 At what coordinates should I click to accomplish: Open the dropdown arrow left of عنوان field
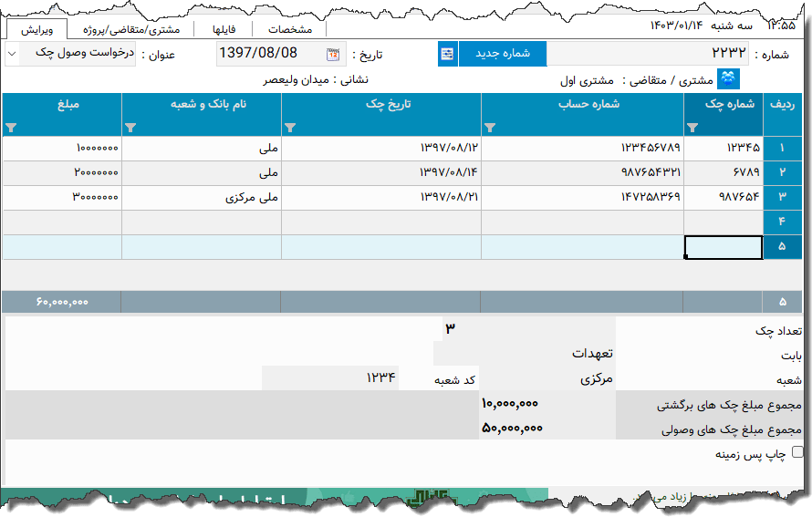[12, 54]
